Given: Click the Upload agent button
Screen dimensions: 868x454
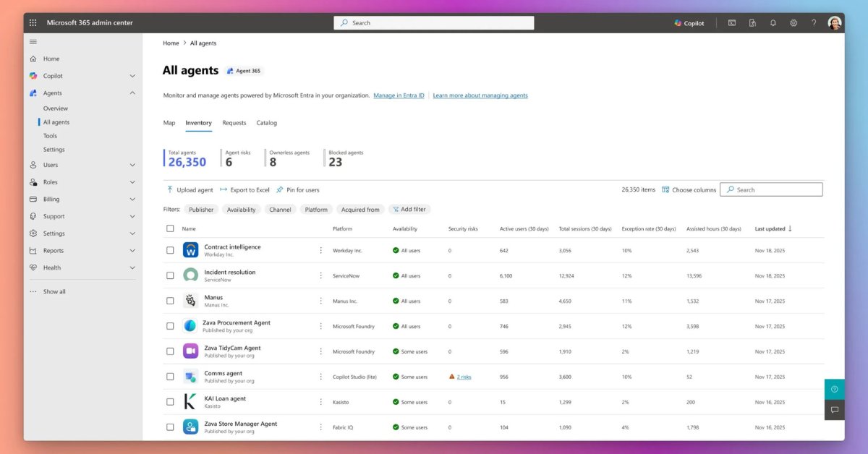Looking at the screenshot, I should point(190,190).
